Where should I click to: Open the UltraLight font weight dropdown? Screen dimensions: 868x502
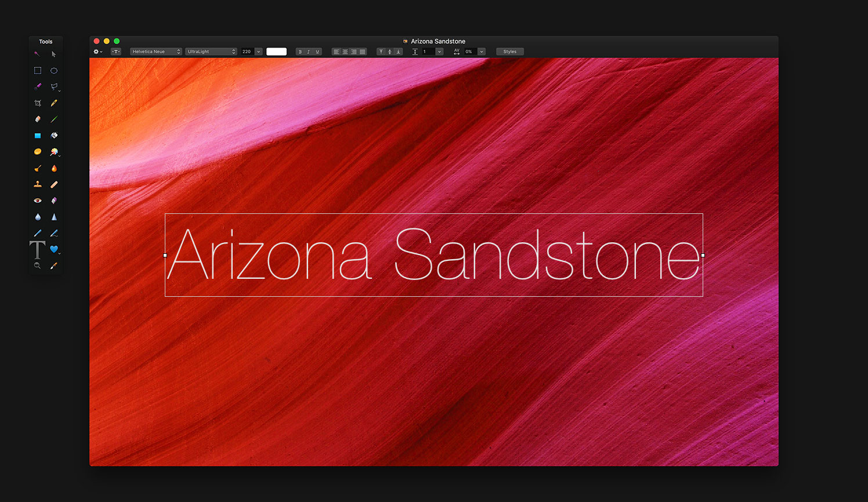[211, 52]
